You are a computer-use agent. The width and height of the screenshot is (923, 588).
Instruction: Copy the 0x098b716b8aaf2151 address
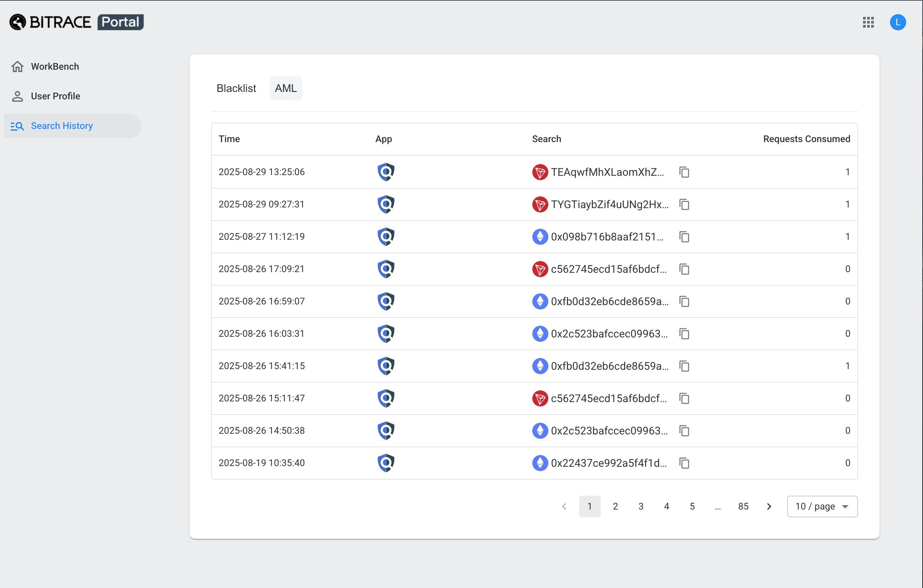point(684,237)
